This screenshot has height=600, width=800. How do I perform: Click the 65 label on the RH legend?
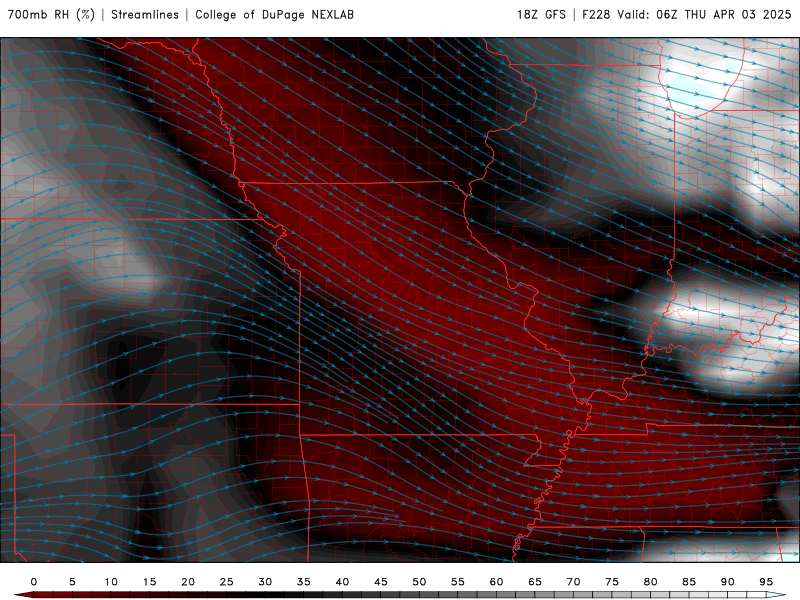535,582
